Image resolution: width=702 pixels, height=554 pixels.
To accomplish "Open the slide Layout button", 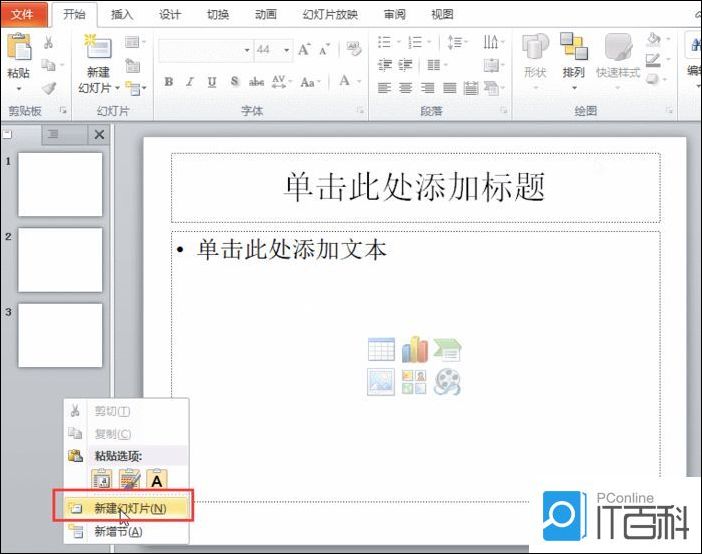I will (x=133, y=43).
